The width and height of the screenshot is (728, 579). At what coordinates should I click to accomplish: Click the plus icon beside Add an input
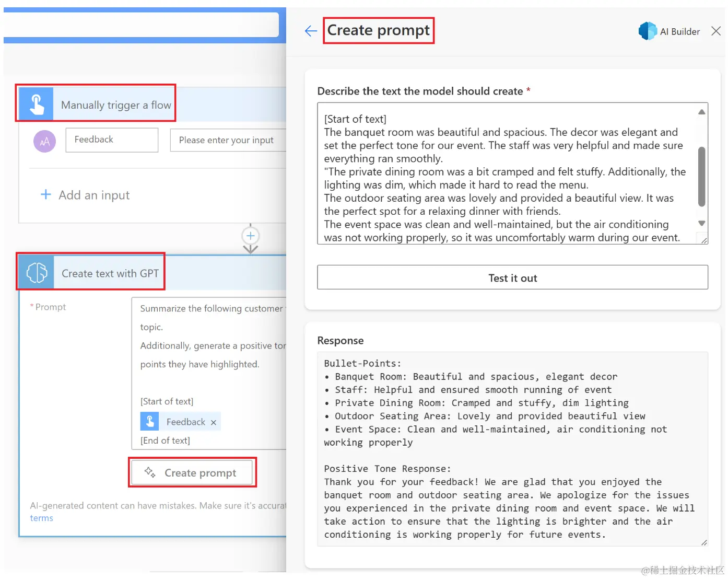point(46,194)
